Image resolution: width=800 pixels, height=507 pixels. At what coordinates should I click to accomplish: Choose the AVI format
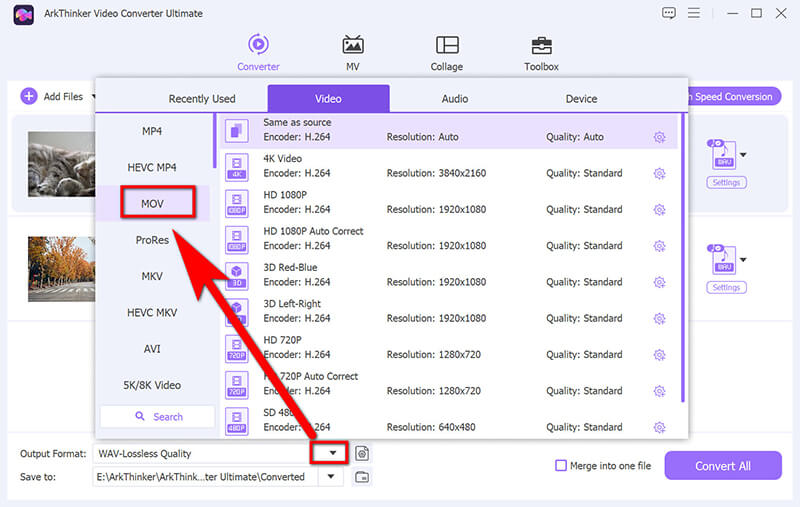point(152,349)
